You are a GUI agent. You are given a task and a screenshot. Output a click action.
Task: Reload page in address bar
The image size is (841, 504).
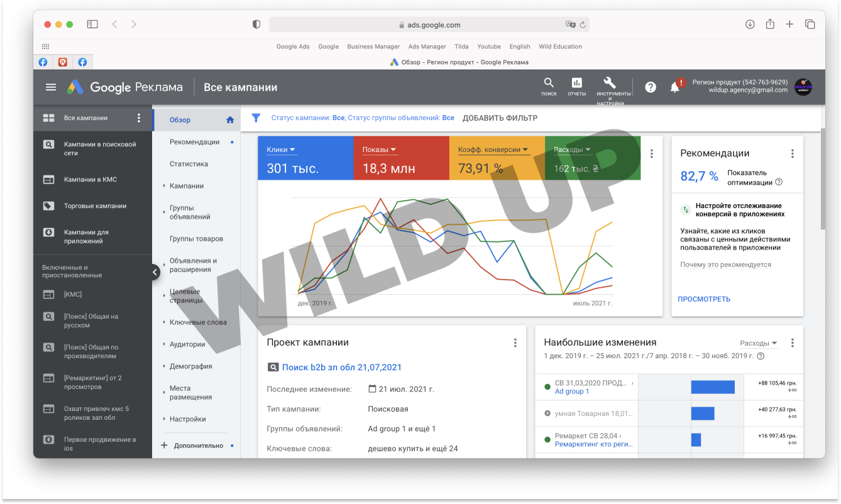click(x=583, y=25)
